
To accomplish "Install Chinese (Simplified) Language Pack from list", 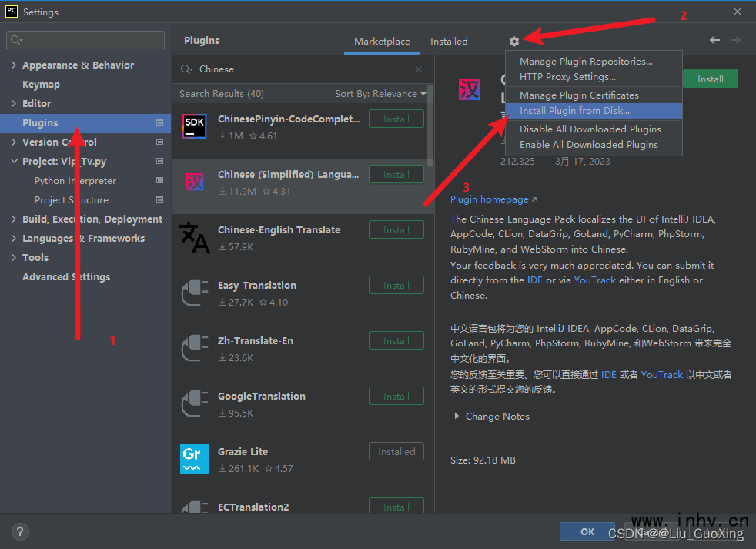I will point(396,175).
